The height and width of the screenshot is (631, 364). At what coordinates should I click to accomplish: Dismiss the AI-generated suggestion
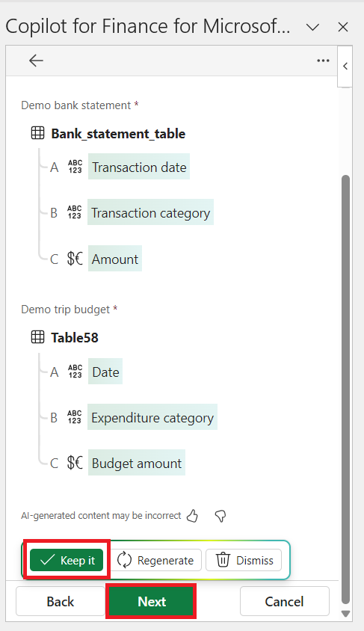[244, 560]
